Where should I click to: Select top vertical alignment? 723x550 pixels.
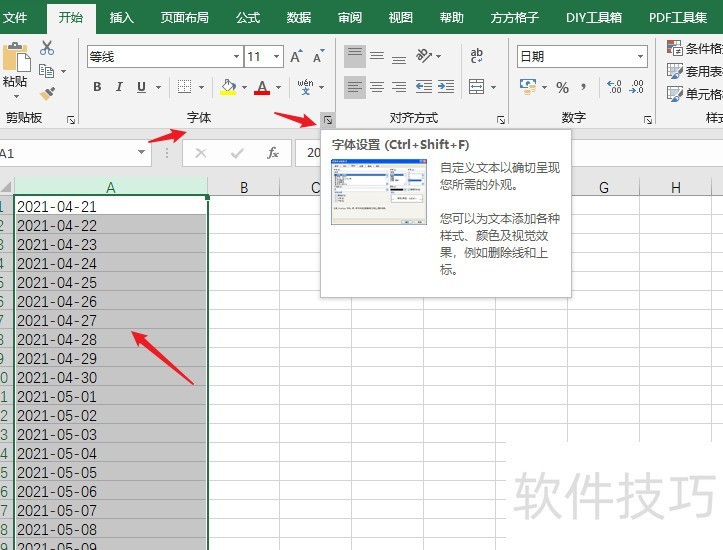coord(355,56)
